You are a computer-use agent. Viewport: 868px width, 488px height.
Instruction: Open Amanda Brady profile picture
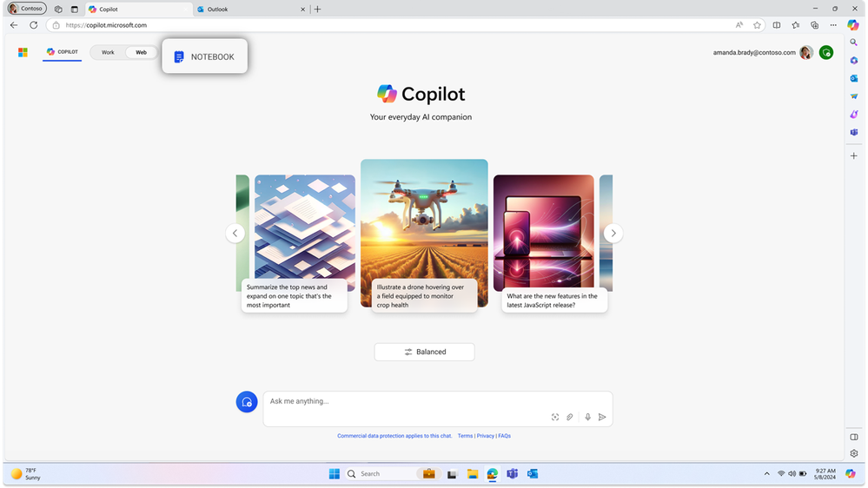coord(806,53)
